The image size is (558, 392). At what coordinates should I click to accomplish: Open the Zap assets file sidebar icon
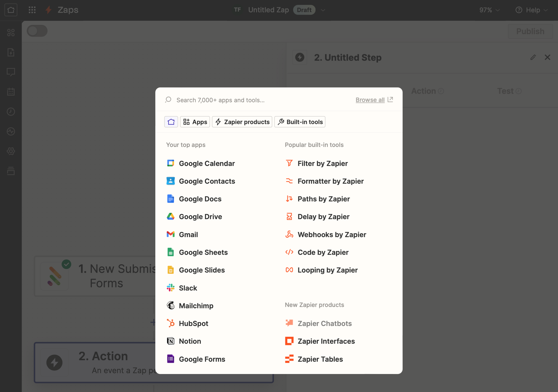tap(11, 52)
